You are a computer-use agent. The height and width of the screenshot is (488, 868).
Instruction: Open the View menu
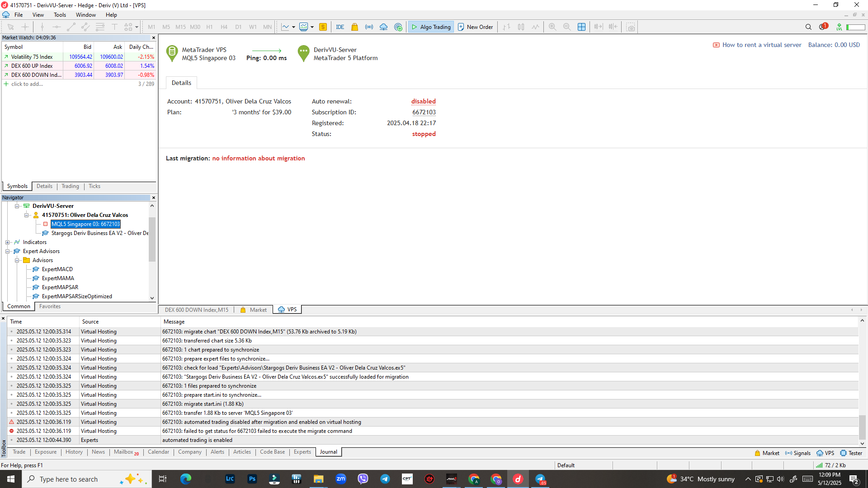point(38,15)
